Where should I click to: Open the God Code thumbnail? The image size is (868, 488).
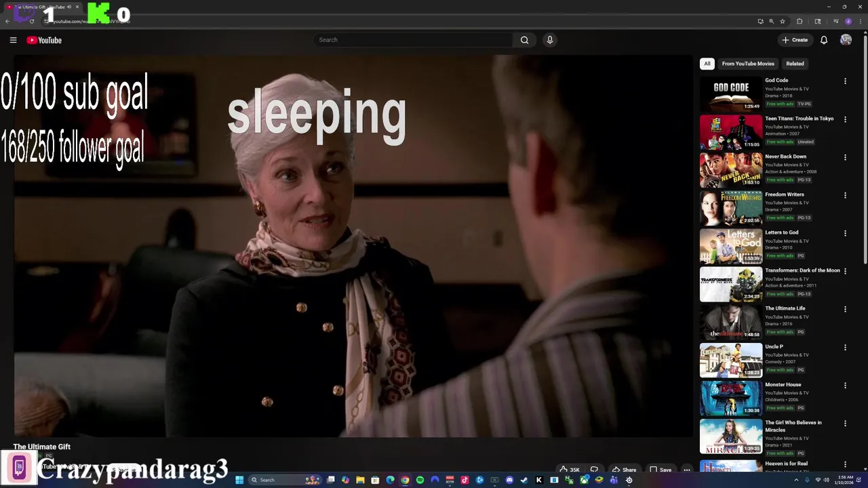[x=731, y=94]
